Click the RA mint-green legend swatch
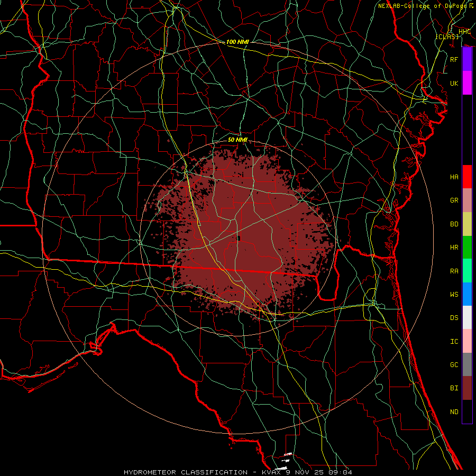 pos(467,271)
